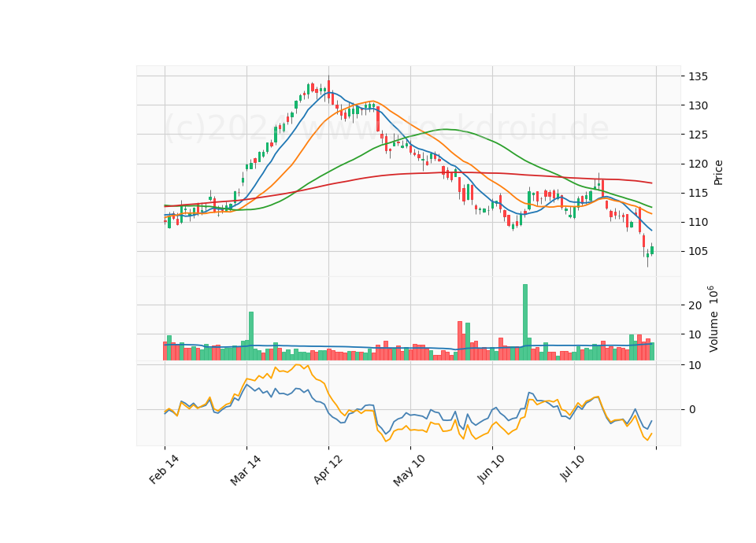Click the Feb 14 date label
The width and height of the screenshot is (756, 543).
click(164, 469)
